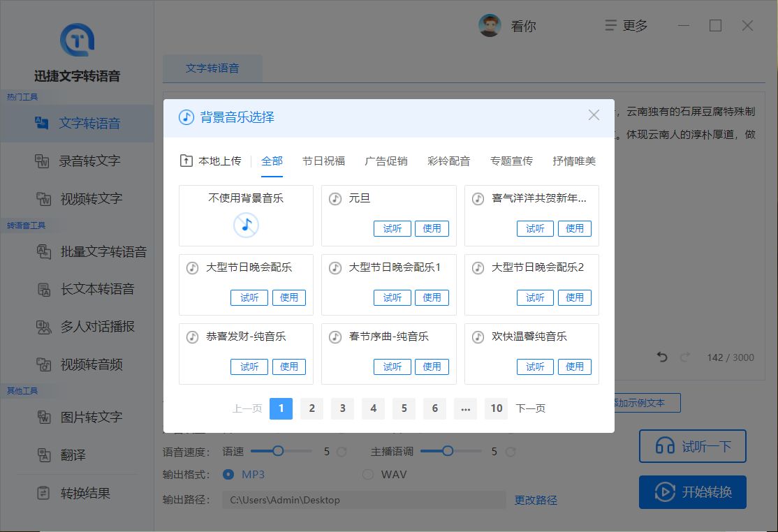Click the 本地上传 upload icon
Viewport: 778px width, 532px height.
click(188, 160)
